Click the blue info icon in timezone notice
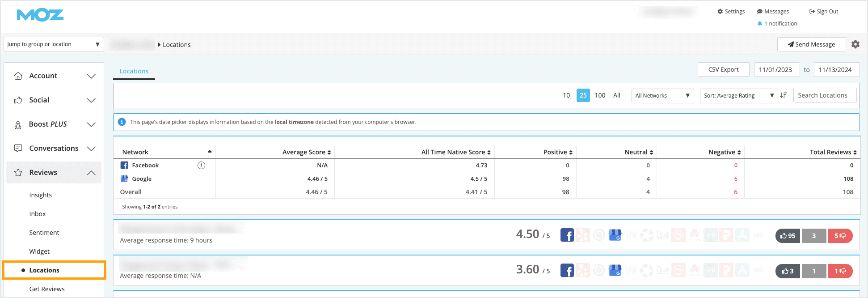Screen dimensions: 868x298 pos(122,122)
